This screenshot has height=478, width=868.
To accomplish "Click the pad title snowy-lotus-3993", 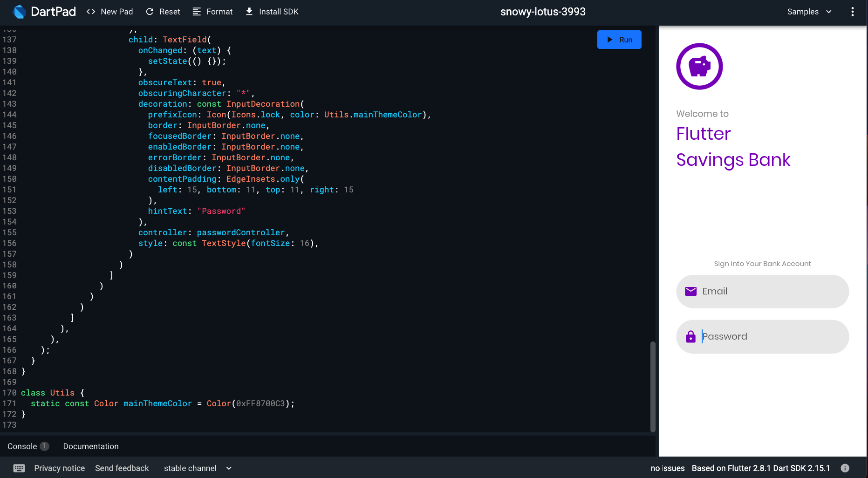I will (x=543, y=12).
